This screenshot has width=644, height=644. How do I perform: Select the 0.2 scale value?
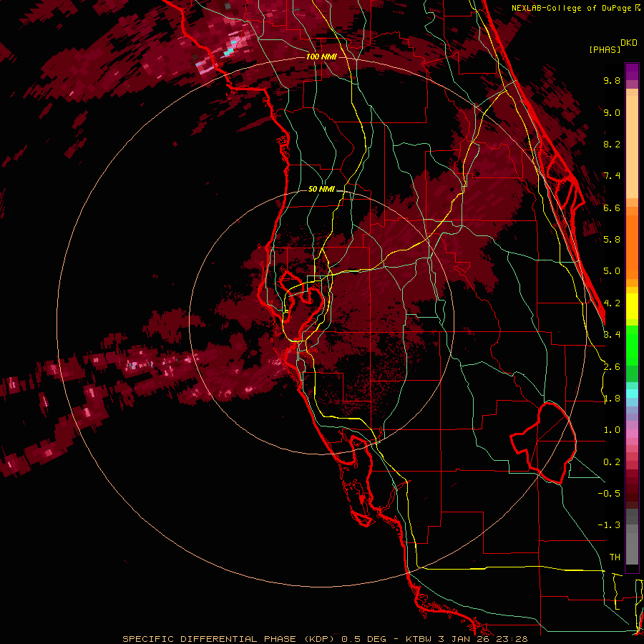[x=612, y=462]
